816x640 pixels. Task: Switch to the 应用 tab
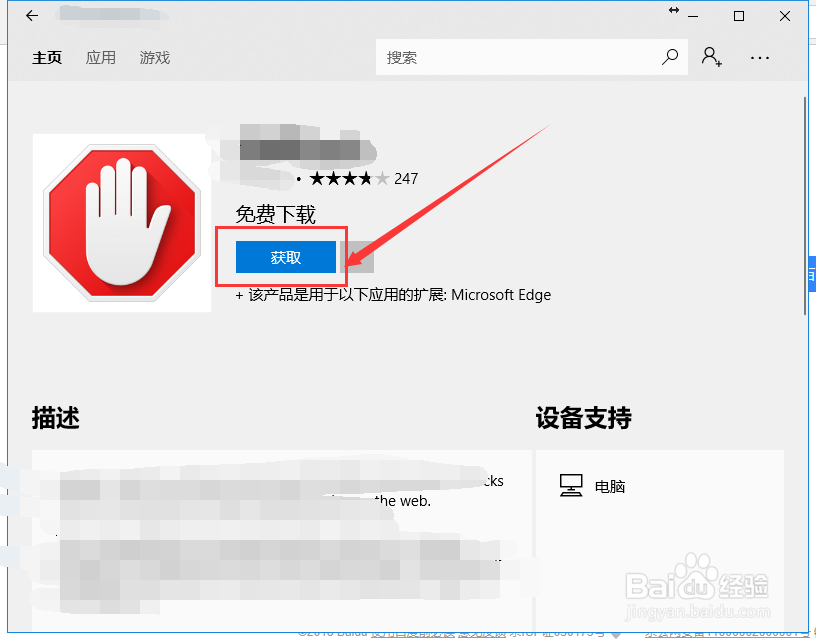click(100, 57)
